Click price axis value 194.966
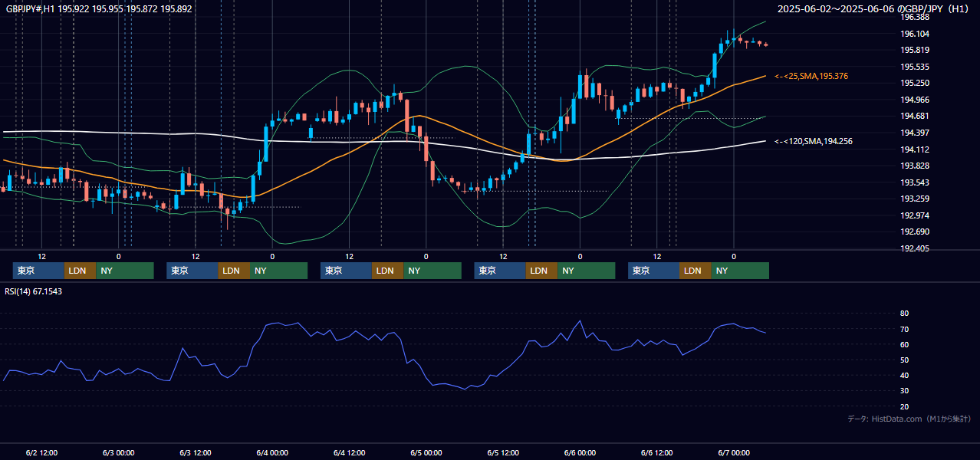Viewport: 980px width, 460px height. [x=915, y=100]
